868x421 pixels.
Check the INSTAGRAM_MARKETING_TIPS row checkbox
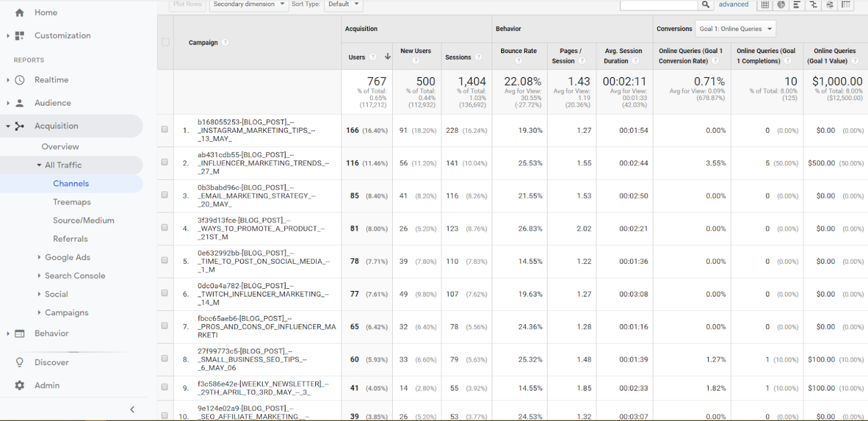[164, 129]
